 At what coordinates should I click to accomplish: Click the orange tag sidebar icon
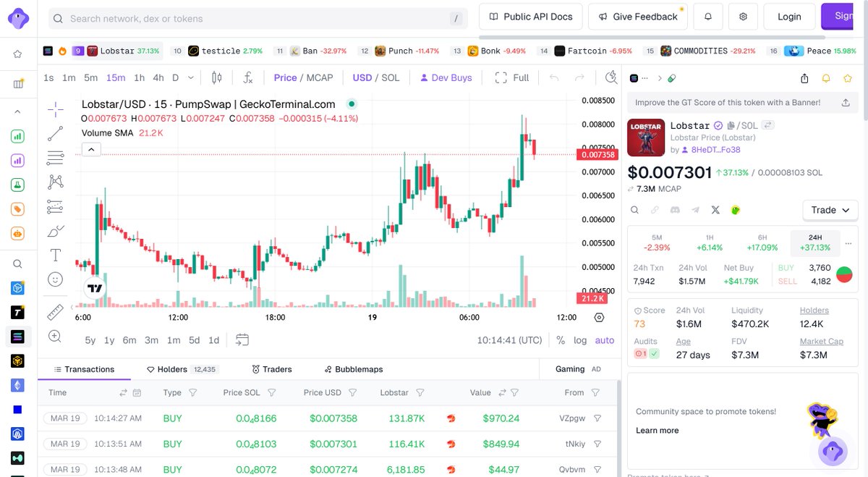(18, 209)
